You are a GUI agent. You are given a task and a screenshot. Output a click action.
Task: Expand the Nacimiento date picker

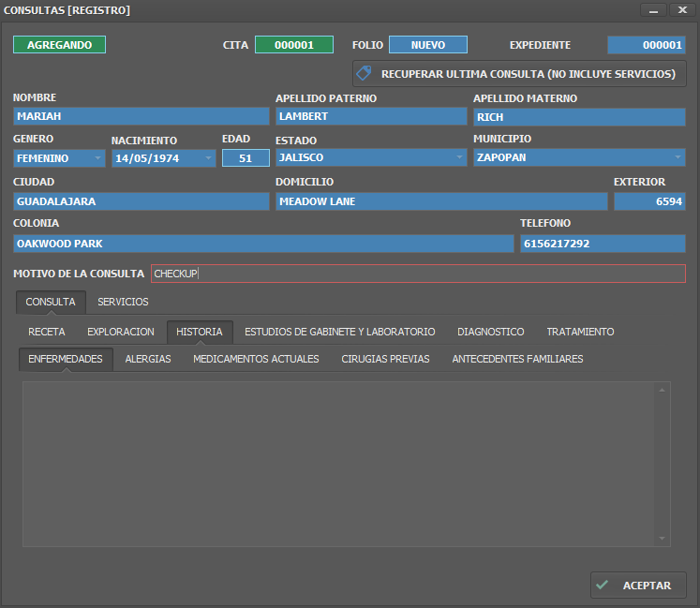[x=208, y=158]
